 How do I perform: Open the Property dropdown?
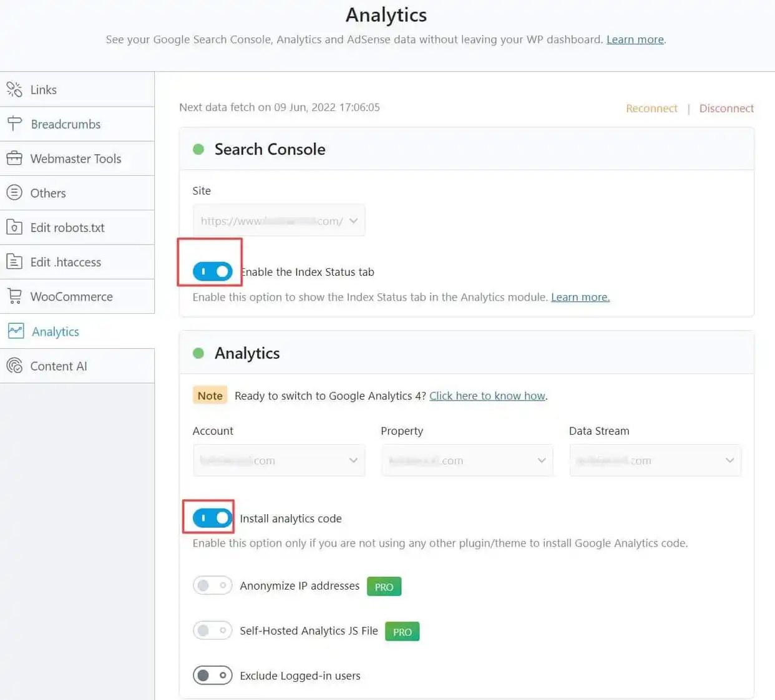(x=467, y=460)
